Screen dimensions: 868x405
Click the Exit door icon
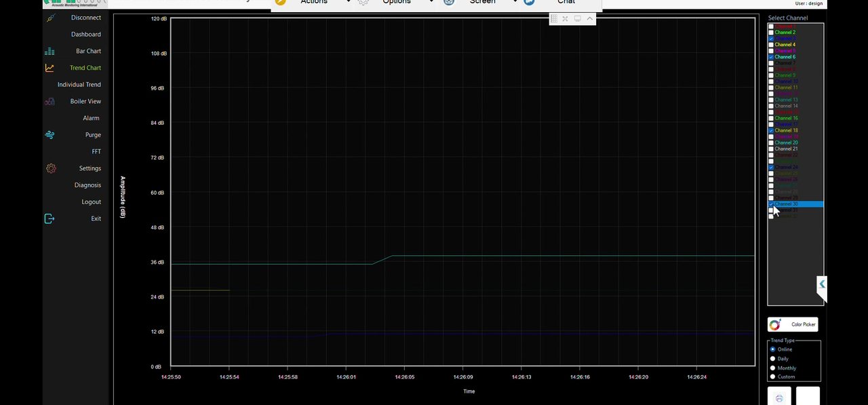(x=49, y=218)
